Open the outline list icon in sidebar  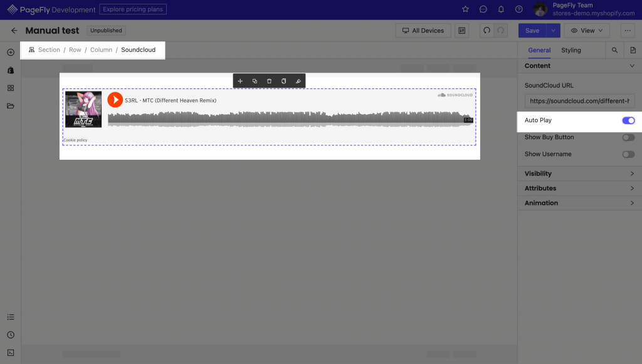(x=11, y=317)
